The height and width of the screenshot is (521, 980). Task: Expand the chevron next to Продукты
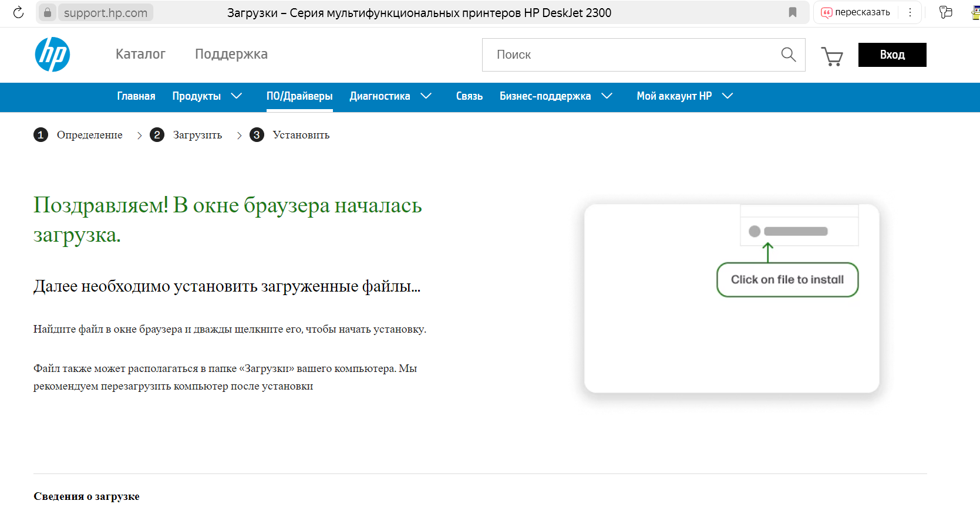point(237,96)
